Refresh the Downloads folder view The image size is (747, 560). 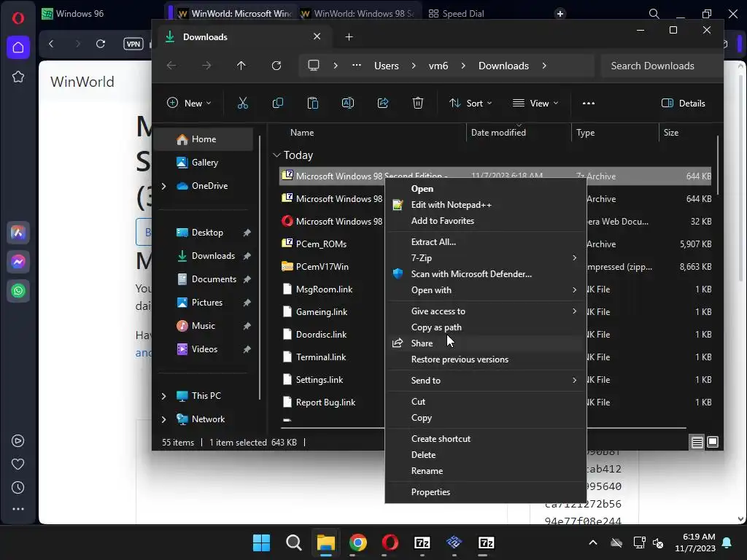(x=276, y=66)
